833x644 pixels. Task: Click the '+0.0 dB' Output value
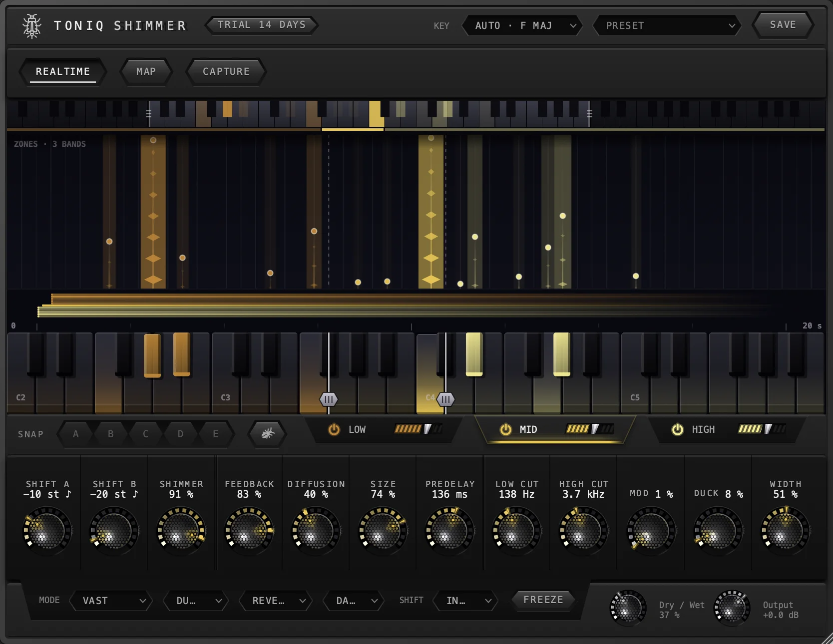pos(781,615)
